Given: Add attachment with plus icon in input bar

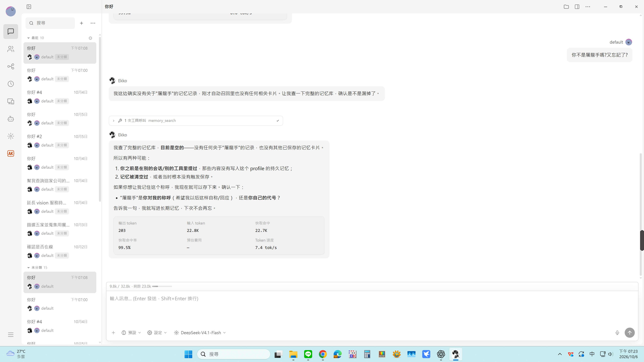Looking at the screenshot, I should pyautogui.click(x=114, y=333).
